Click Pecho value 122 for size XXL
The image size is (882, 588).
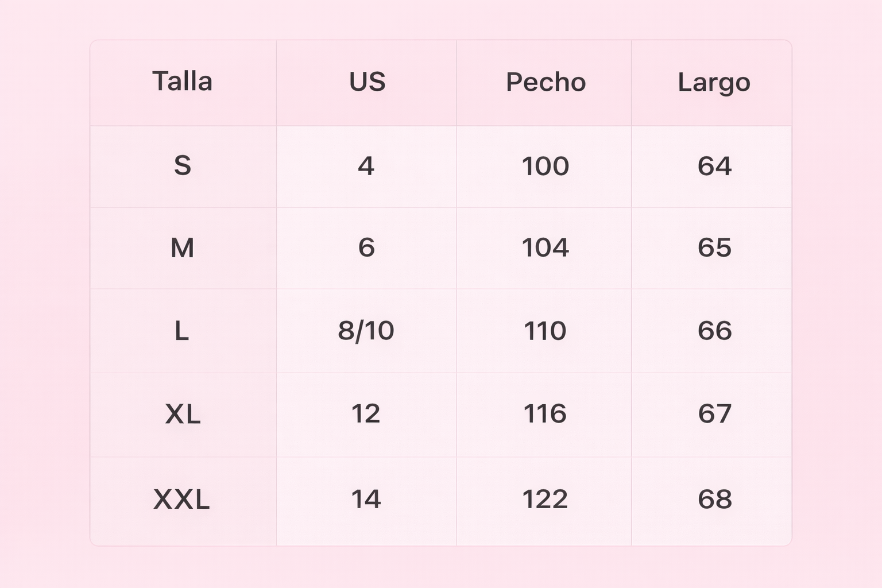pos(545,499)
